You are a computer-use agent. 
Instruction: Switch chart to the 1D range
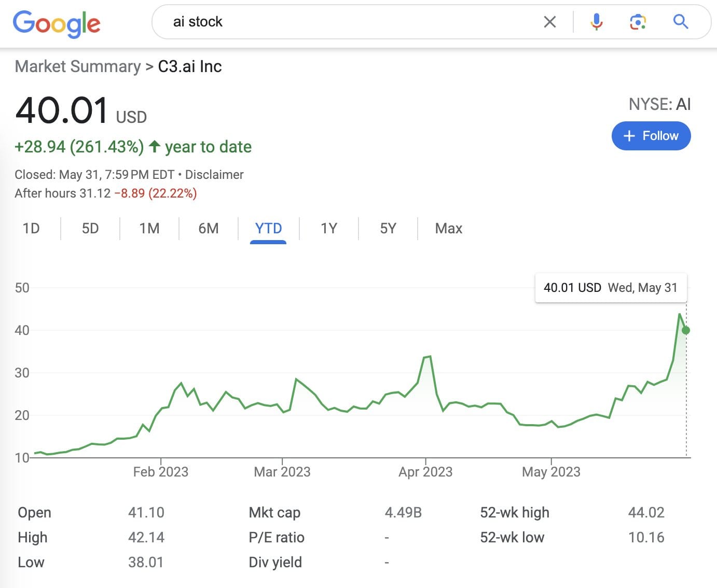point(31,229)
